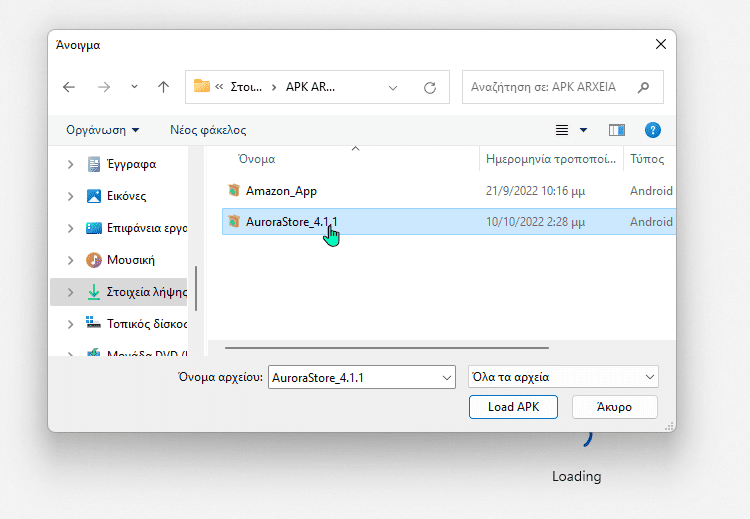Click the navigation pane vertical scrollbar
Screen dimensions: 750x519
[196, 288]
